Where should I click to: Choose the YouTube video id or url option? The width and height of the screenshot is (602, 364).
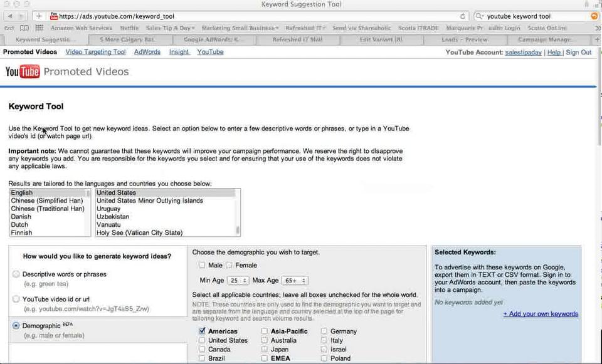pyautogui.click(x=16, y=299)
